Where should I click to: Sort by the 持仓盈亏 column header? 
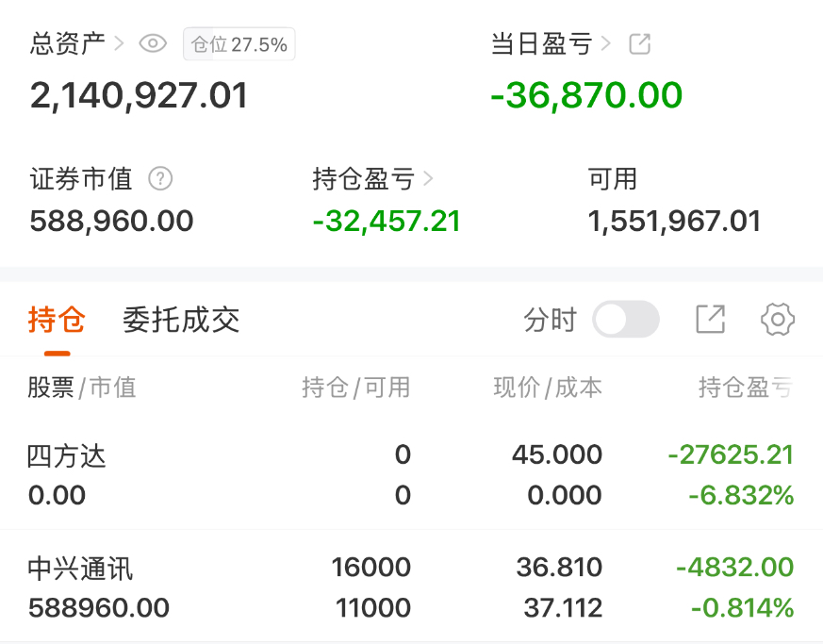[x=746, y=388]
